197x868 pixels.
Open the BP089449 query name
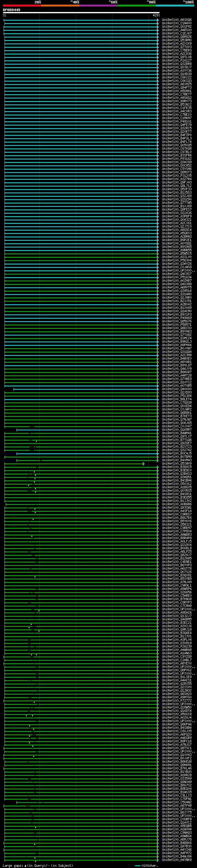click(11, 10)
